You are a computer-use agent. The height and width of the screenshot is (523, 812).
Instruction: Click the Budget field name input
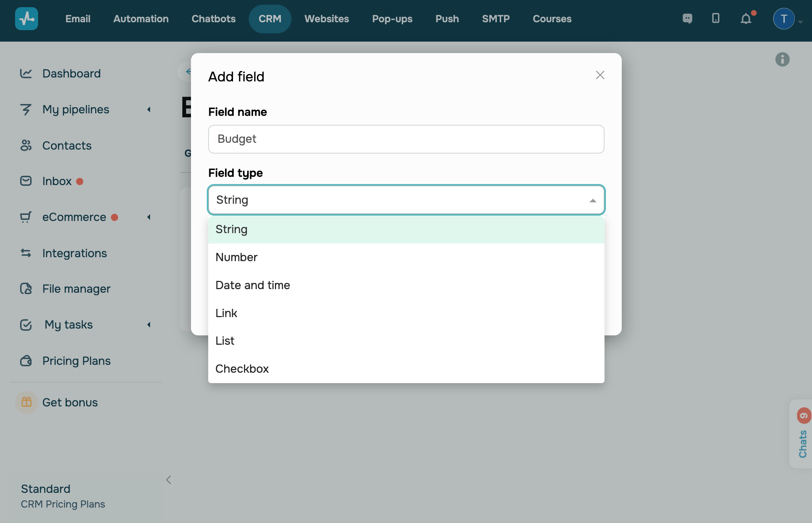click(406, 139)
